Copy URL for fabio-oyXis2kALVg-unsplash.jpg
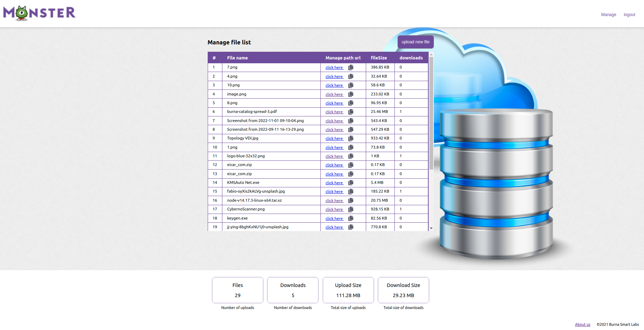The height and width of the screenshot is (330, 644). point(351,191)
